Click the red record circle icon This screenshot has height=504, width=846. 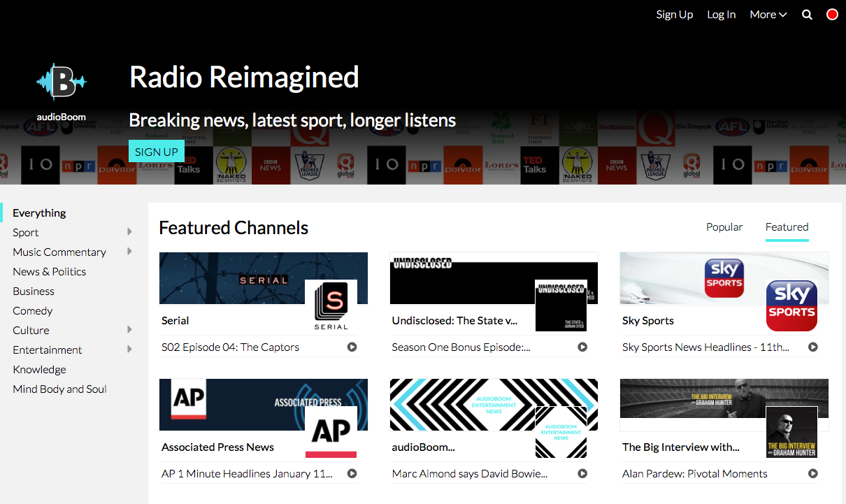pyautogui.click(x=832, y=15)
